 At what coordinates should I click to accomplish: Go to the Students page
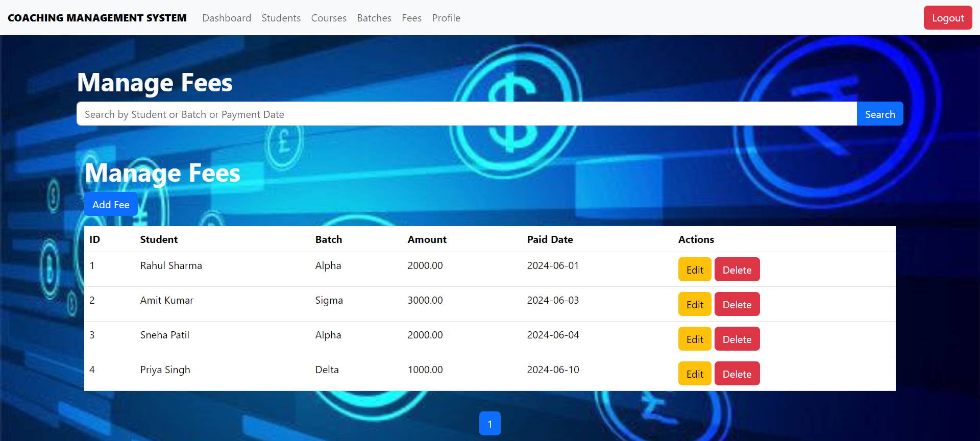(281, 18)
